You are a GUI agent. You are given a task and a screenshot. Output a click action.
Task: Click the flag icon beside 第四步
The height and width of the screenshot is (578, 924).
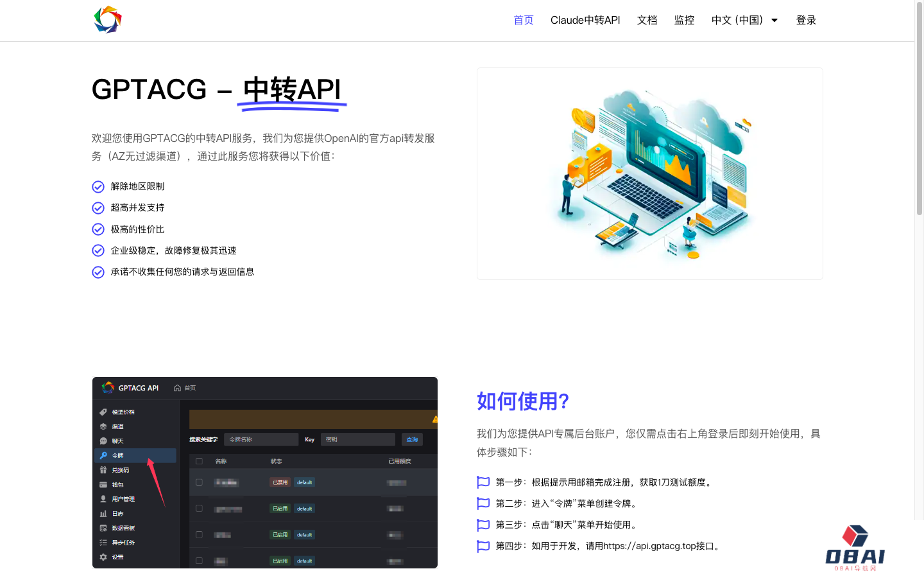pyautogui.click(x=483, y=547)
